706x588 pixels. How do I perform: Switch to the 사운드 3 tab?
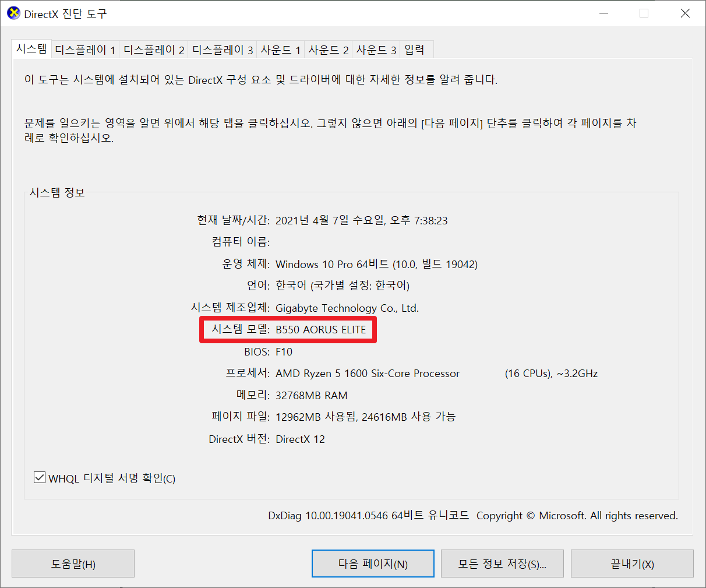(x=376, y=50)
